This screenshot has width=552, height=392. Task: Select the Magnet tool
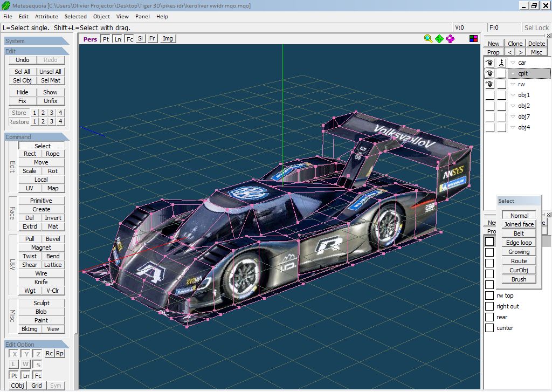pyautogui.click(x=42, y=247)
